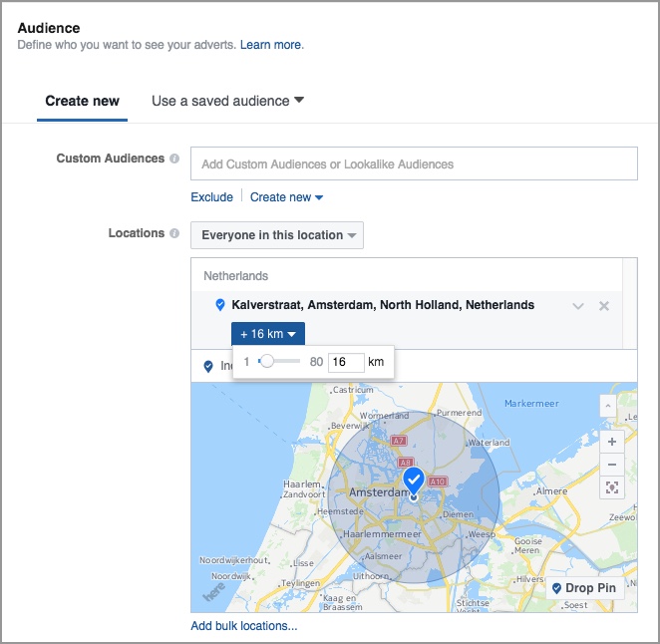The image size is (660, 644).
Task: Click the Custom Audiences info icon
Action: 174,159
